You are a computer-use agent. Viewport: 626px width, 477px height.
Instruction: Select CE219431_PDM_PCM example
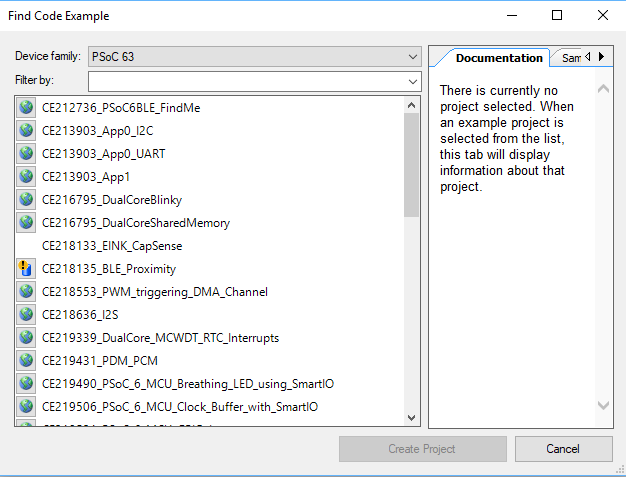pyautogui.click(x=99, y=361)
